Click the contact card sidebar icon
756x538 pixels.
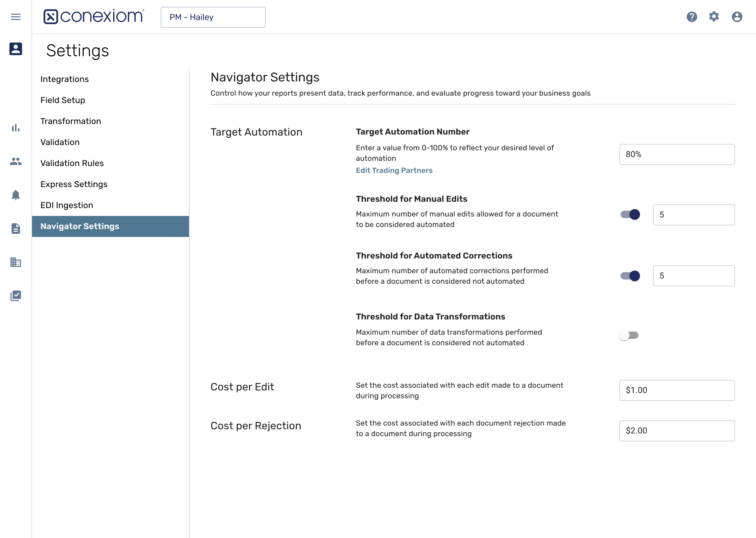[x=15, y=49]
